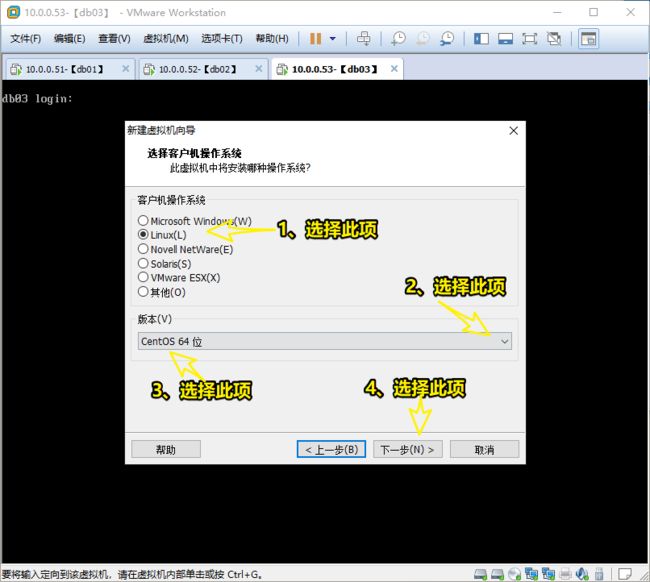Switch to Unity mode icon
650x582 pixels.
click(x=554, y=39)
